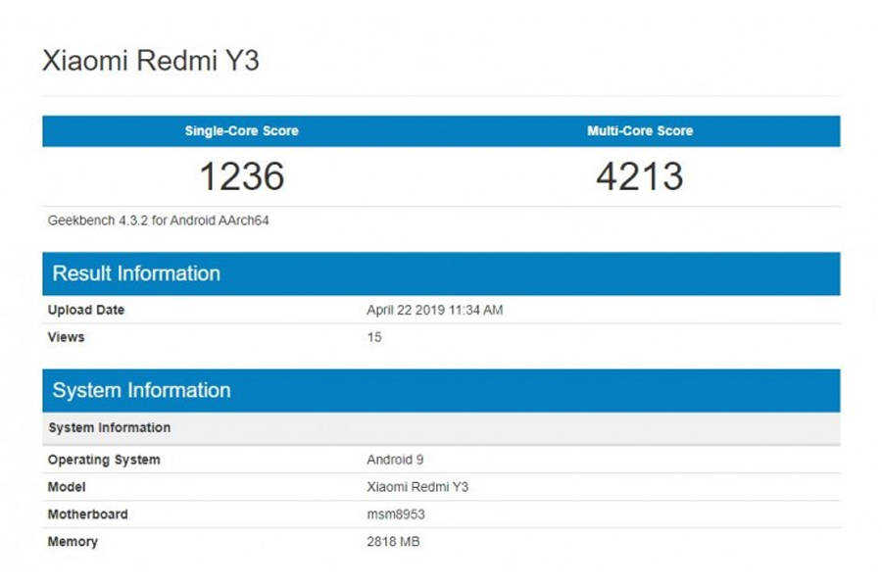Image resolution: width=882 pixels, height=588 pixels.
Task: Click the multi-core score value 4213
Action: (640, 176)
